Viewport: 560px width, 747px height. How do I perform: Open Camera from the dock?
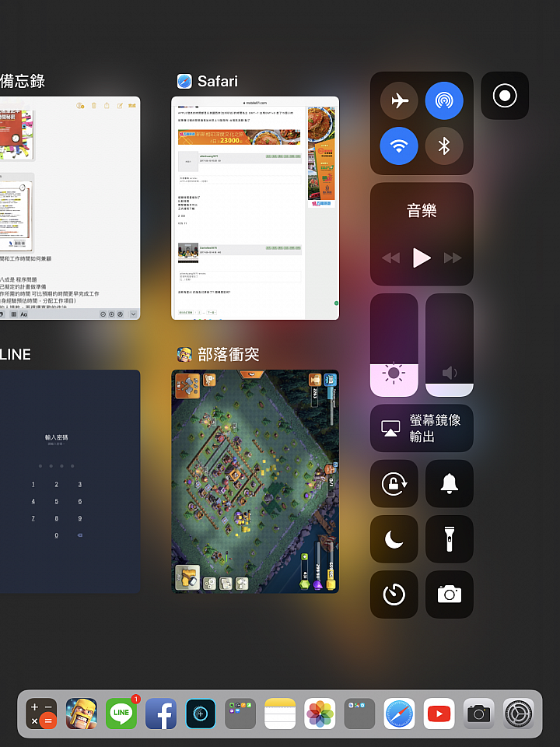click(479, 714)
